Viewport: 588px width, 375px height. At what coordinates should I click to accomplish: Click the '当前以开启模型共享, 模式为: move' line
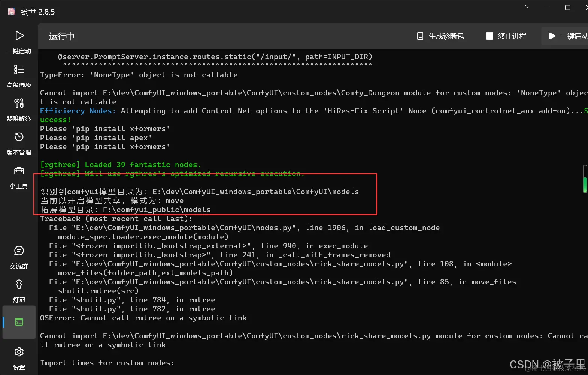112,201
